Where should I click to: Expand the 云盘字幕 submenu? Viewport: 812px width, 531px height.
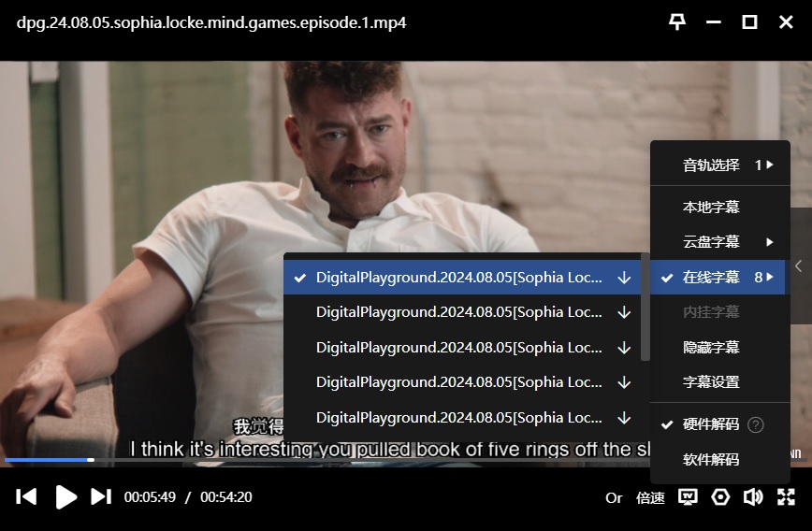tap(719, 242)
